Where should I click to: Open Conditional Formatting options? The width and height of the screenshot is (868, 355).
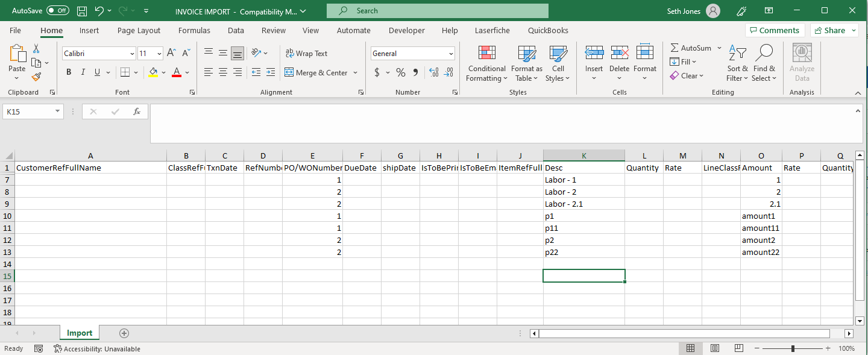point(486,64)
